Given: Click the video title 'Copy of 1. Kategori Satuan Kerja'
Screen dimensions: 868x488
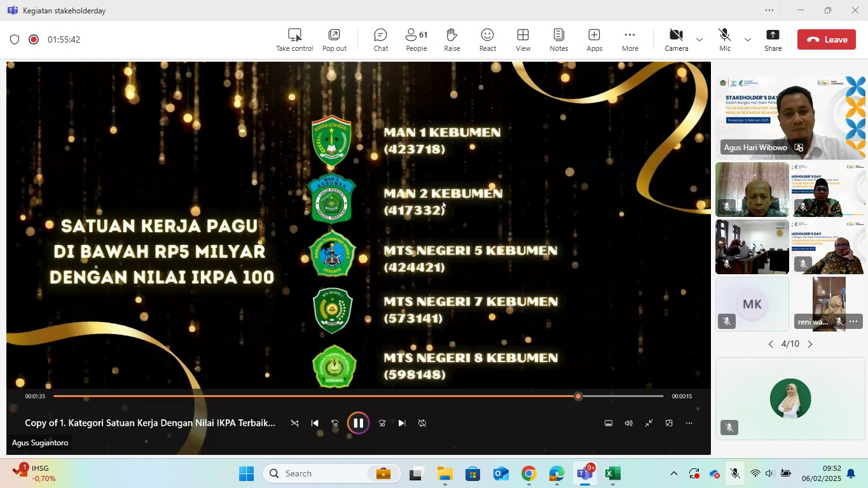Looking at the screenshot, I should click(x=150, y=422).
